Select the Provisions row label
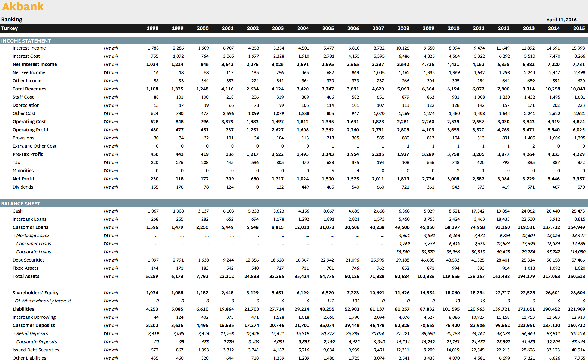Image resolution: width=588 pixels, height=364 pixels. pyautogui.click(x=23, y=138)
